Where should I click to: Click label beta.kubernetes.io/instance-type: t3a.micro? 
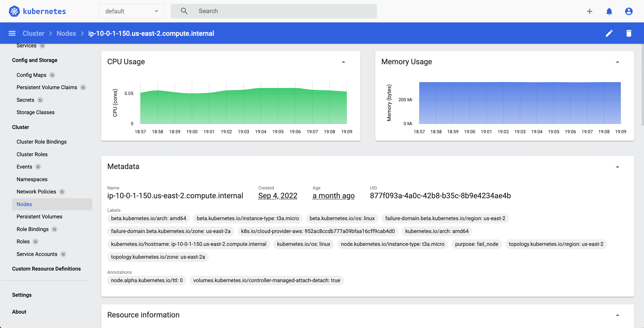tap(248, 218)
